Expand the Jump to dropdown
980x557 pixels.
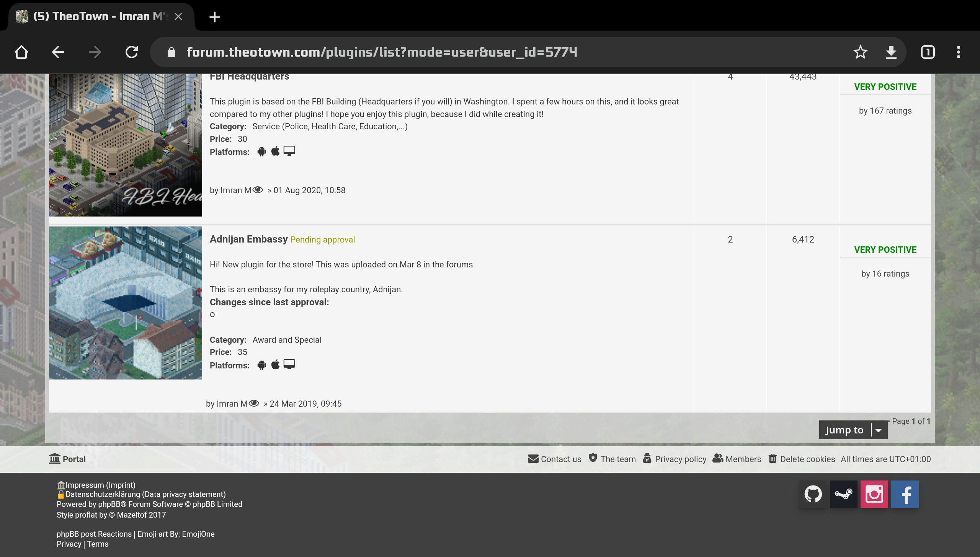tap(853, 430)
